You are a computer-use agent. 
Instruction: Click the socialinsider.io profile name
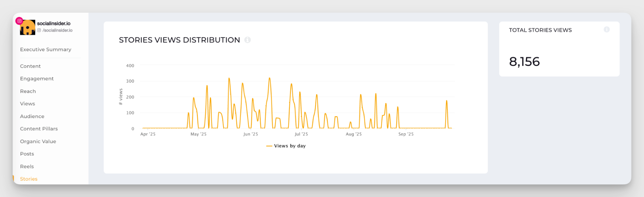pos(53,23)
